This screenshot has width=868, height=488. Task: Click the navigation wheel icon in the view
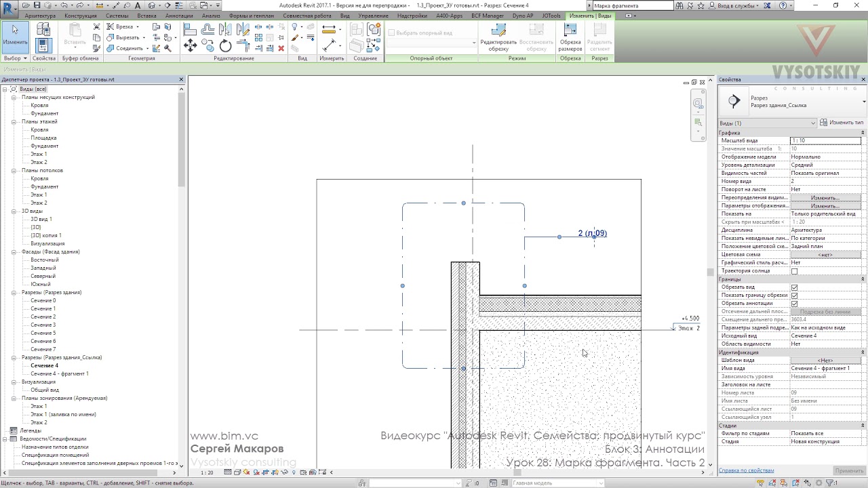pyautogui.click(x=698, y=104)
